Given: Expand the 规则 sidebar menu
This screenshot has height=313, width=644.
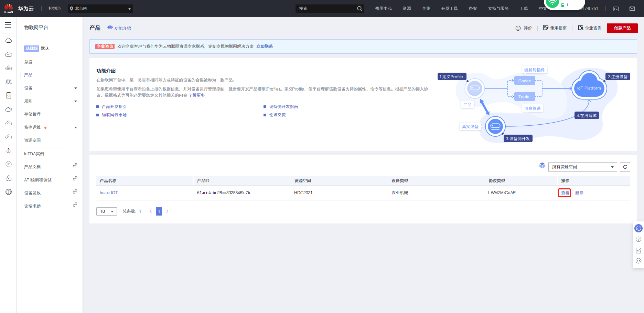Looking at the screenshot, I should (76, 101).
